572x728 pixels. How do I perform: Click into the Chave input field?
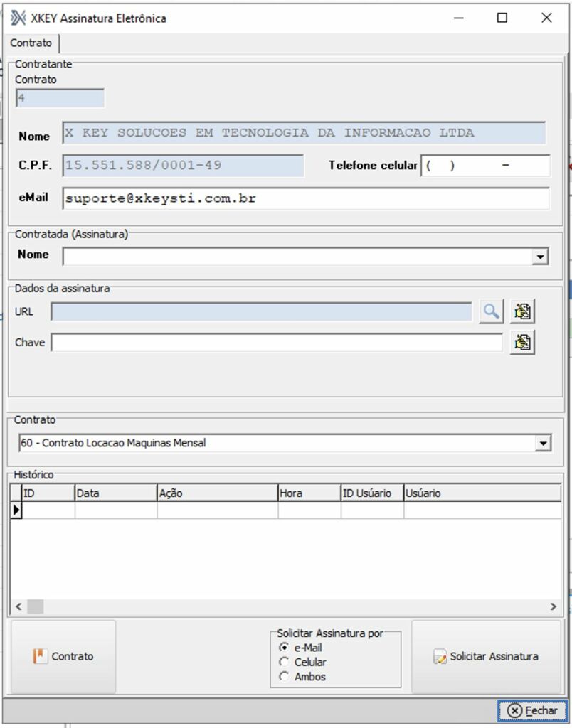pyautogui.click(x=277, y=343)
